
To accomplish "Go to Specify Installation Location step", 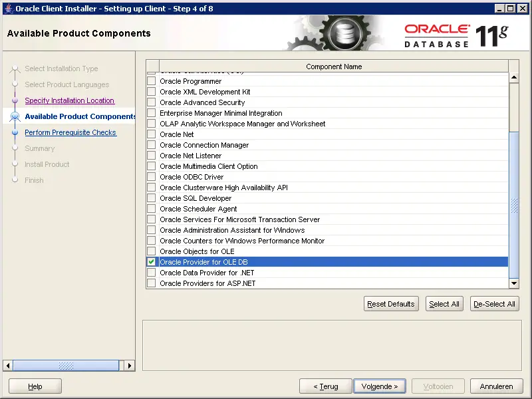I will pos(70,100).
